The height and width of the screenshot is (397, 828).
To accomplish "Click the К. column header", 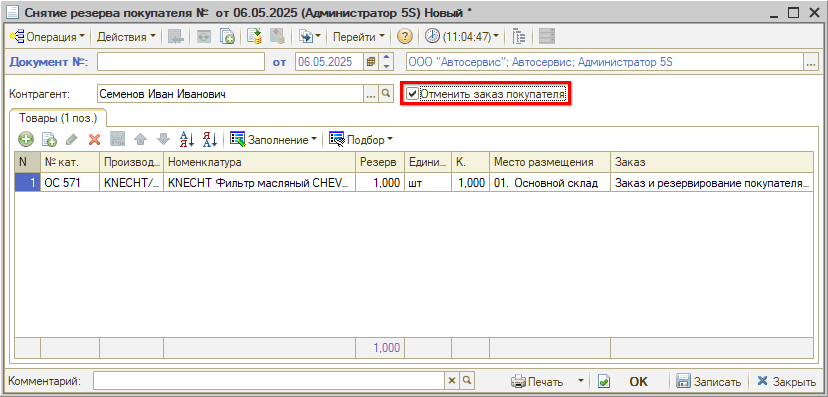I will (x=471, y=162).
